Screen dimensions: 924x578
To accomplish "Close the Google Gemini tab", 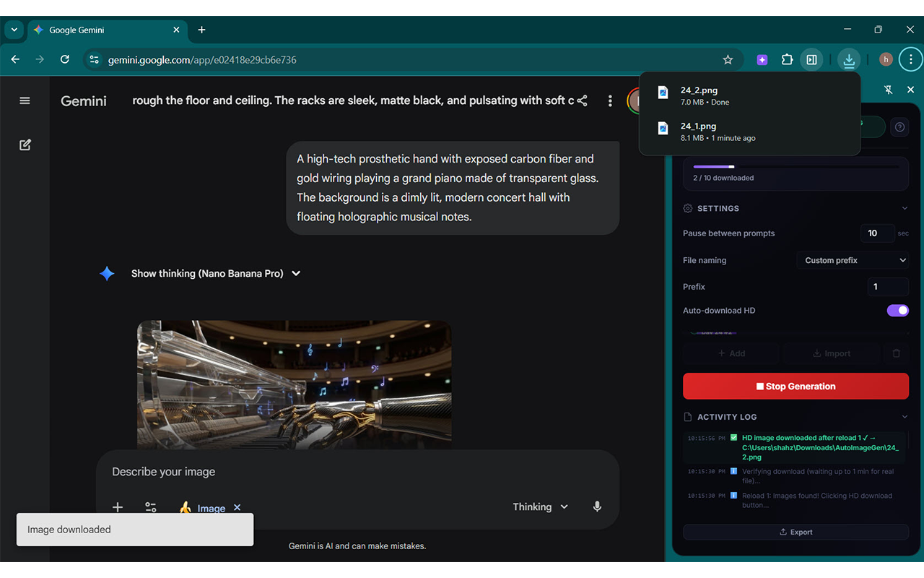I will point(177,30).
